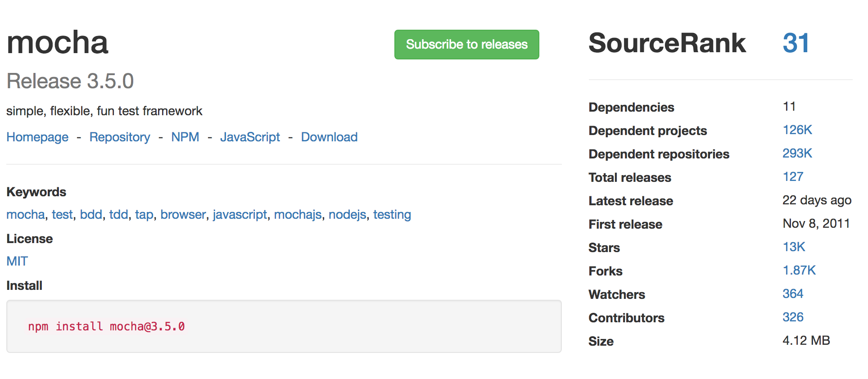
Task: Select the 'mochajs' keyword
Action: tap(298, 214)
